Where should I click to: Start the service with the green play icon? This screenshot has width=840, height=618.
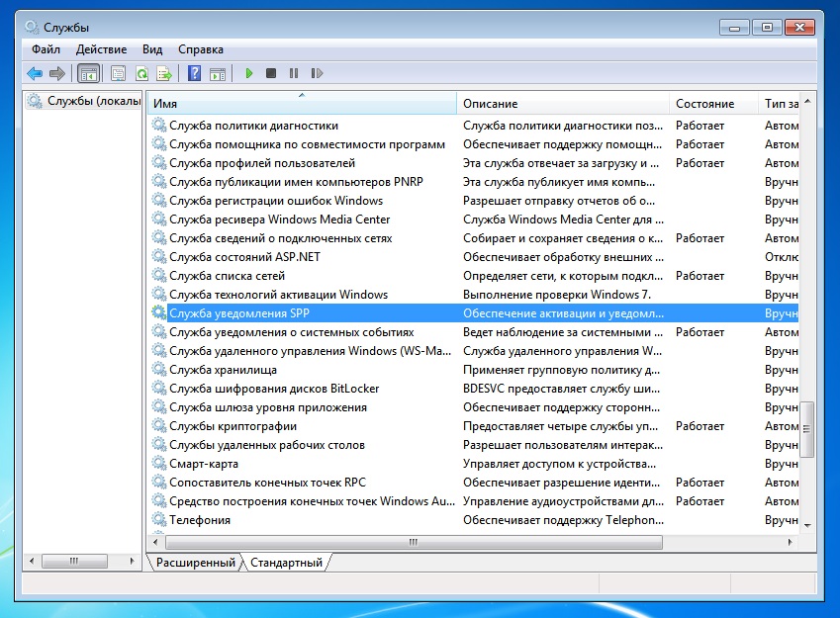pos(249,73)
